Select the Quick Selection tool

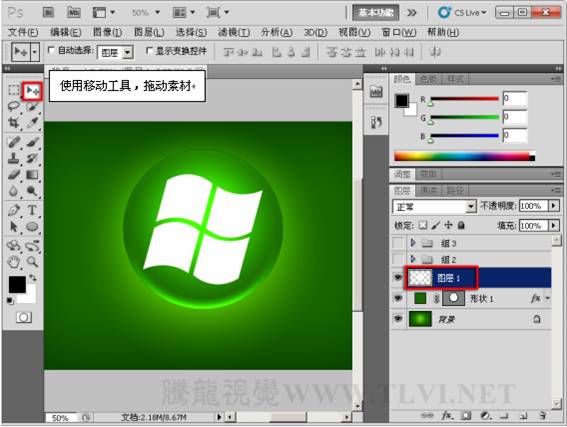click(x=32, y=107)
